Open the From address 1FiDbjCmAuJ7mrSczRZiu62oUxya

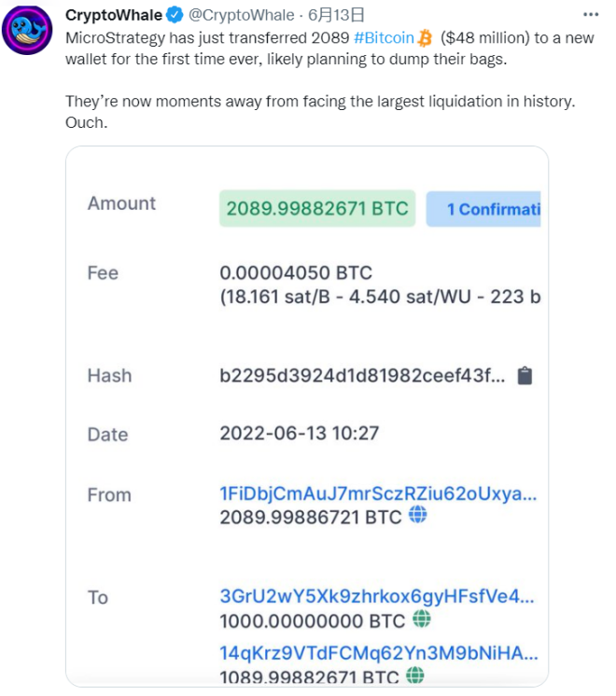click(378, 494)
